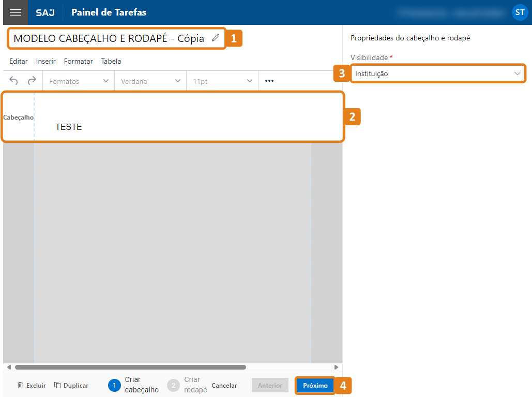Expand the Formatos dropdown
This screenshot has width=532, height=397.
pos(79,81)
